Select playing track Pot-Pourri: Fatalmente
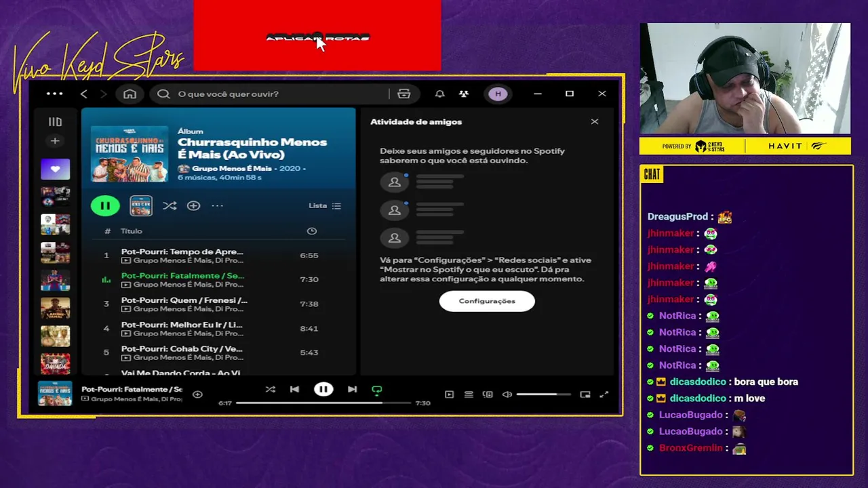Viewport: 868px width, 488px height. click(218, 279)
